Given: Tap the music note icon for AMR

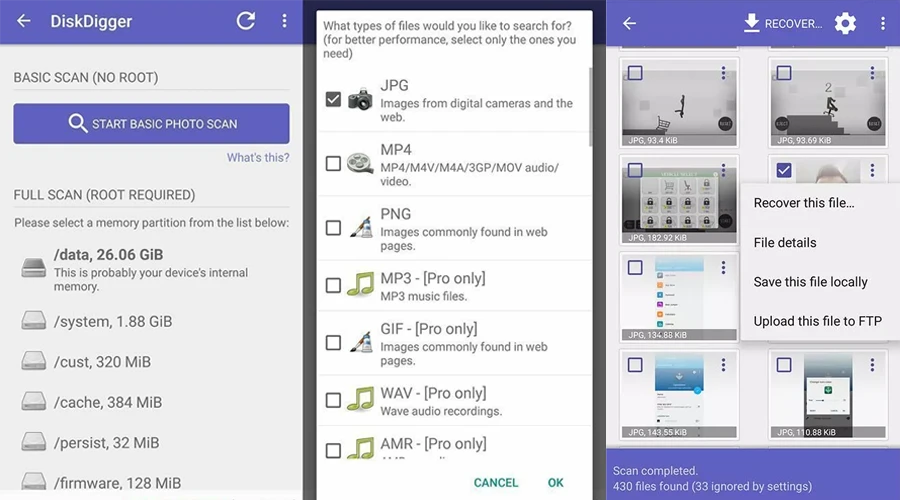Looking at the screenshot, I should coord(360,448).
